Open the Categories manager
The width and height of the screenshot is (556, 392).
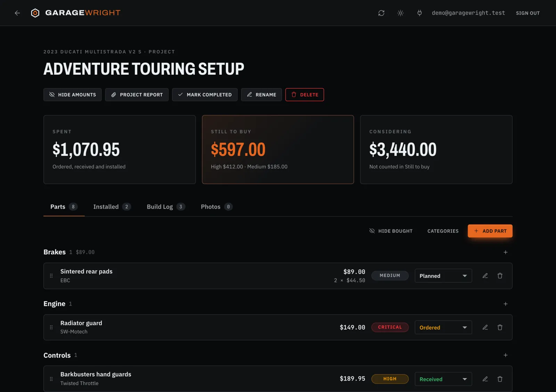click(443, 231)
